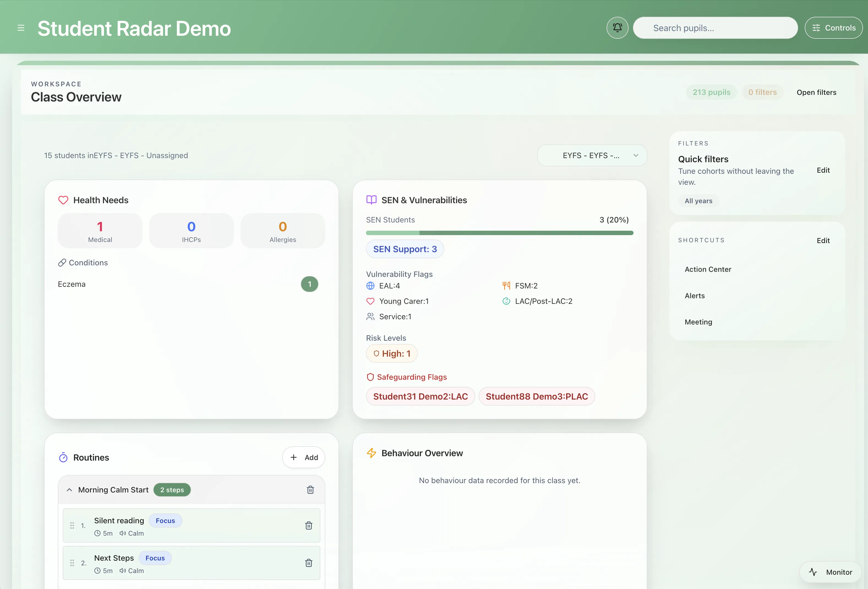This screenshot has width=868, height=589.
Task: Open the hamburger menu icon
Action: coord(21,28)
